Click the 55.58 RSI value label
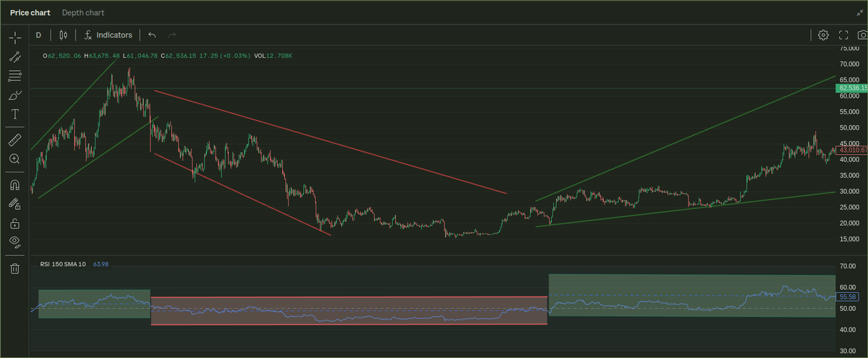868x358 pixels. [848, 297]
